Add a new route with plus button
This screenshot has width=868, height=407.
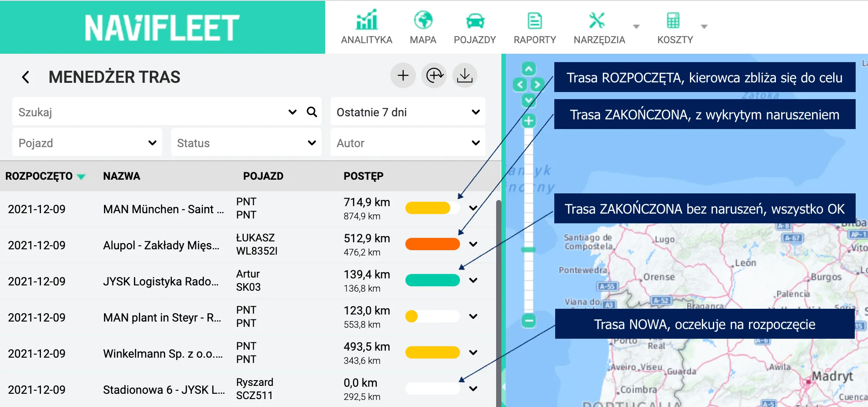pos(403,75)
